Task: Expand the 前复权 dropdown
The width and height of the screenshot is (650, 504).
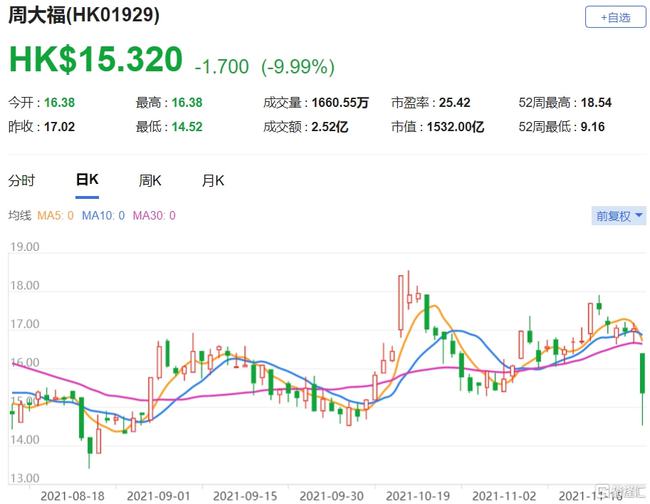Action: click(618, 216)
